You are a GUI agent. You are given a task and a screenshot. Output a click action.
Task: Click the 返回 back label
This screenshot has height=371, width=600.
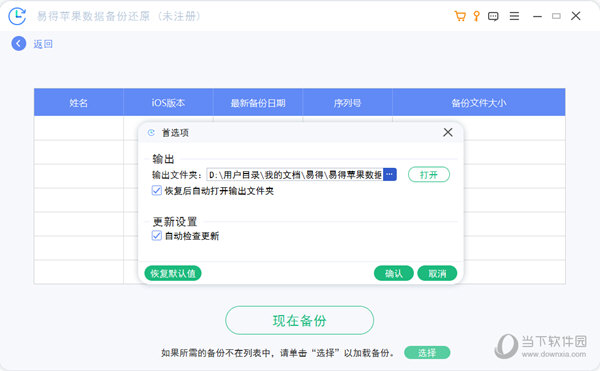[x=43, y=44]
